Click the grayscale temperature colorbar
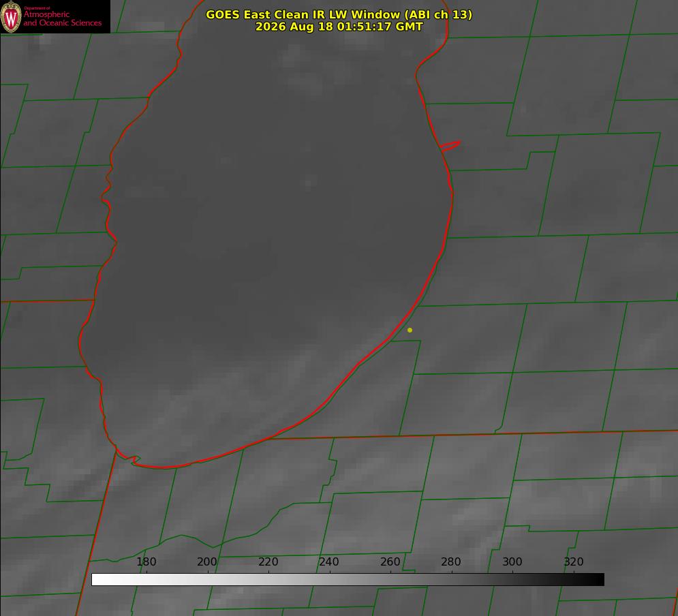The height and width of the screenshot is (616, 678). click(x=348, y=579)
